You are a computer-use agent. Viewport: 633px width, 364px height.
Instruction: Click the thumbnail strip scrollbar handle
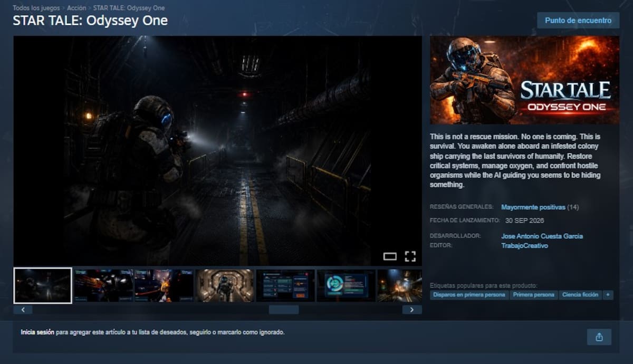(284, 310)
